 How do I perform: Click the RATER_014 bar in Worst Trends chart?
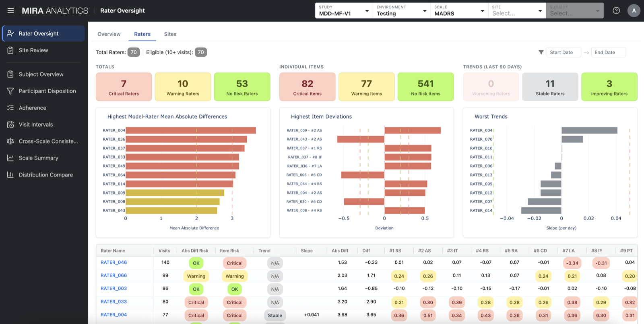pyautogui.click(x=541, y=211)
